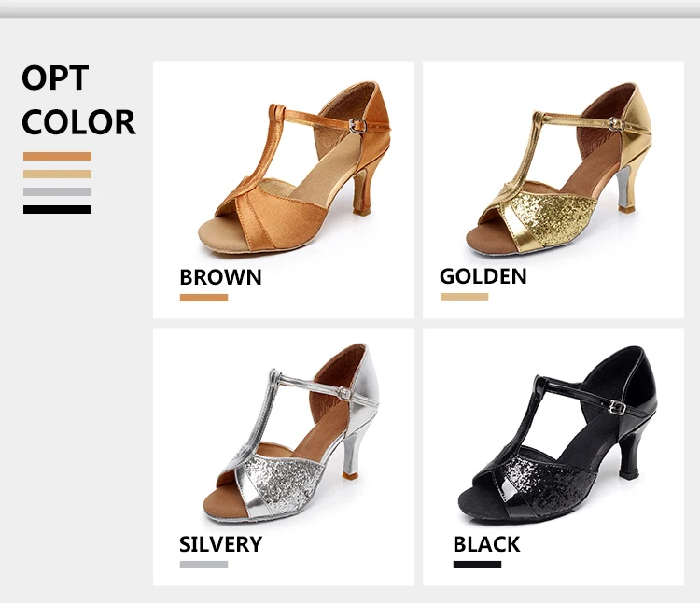Select the black glitter shoe image
700x603 pixels.
pos(557,435)
